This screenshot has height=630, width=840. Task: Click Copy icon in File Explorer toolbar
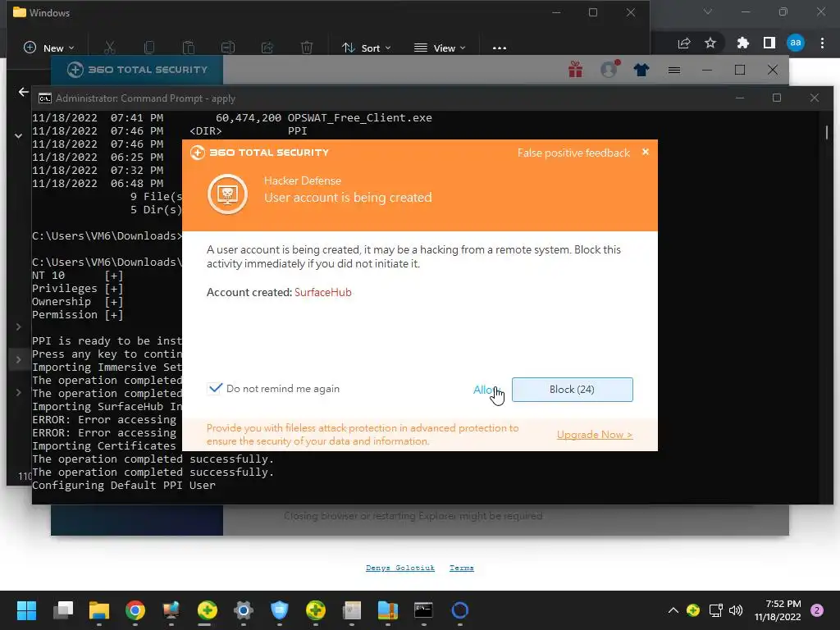click(x=149, y=48)
